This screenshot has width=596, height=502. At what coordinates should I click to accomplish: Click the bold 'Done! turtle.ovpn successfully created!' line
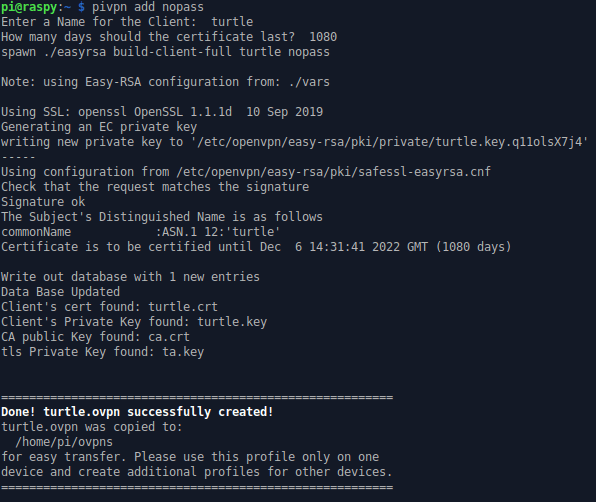[x=137, y=412]
